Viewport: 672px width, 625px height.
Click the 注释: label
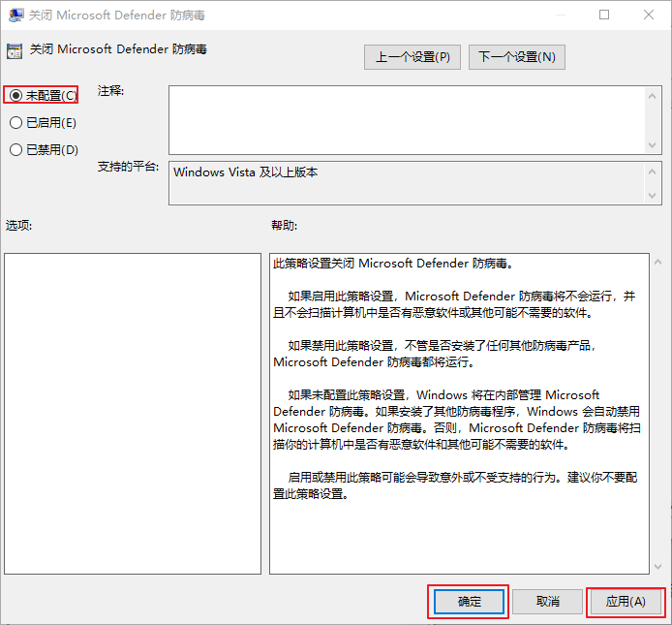[x=110, y=91]
